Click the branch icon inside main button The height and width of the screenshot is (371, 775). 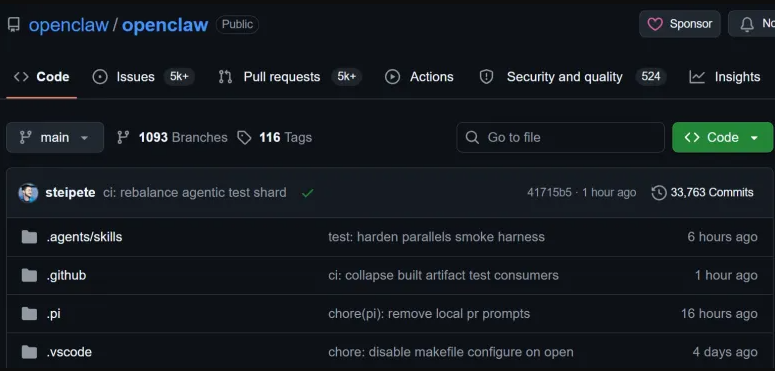[25, 137]
